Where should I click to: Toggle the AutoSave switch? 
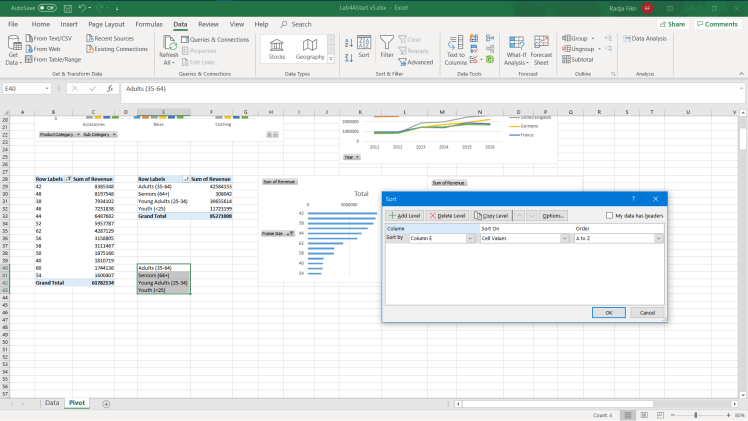(x=46, y=7)
